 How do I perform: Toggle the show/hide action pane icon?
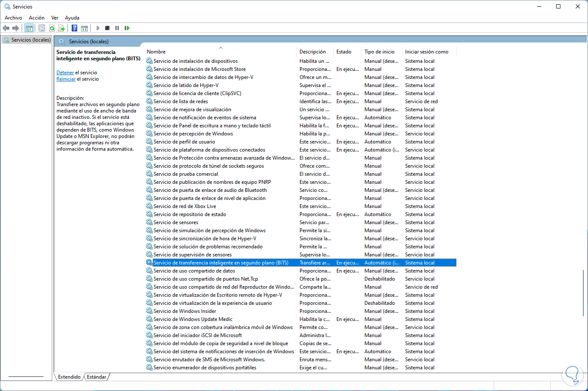click(84, 28)
